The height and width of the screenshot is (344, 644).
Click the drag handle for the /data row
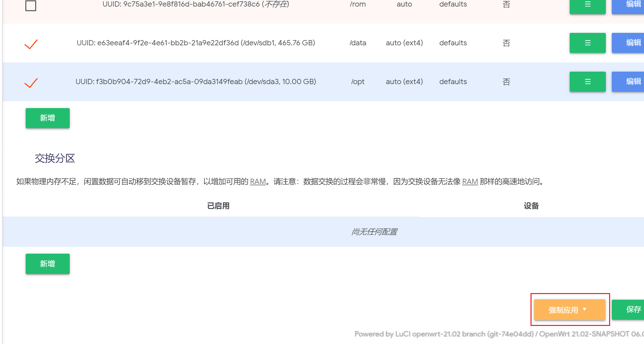[587, 43]
